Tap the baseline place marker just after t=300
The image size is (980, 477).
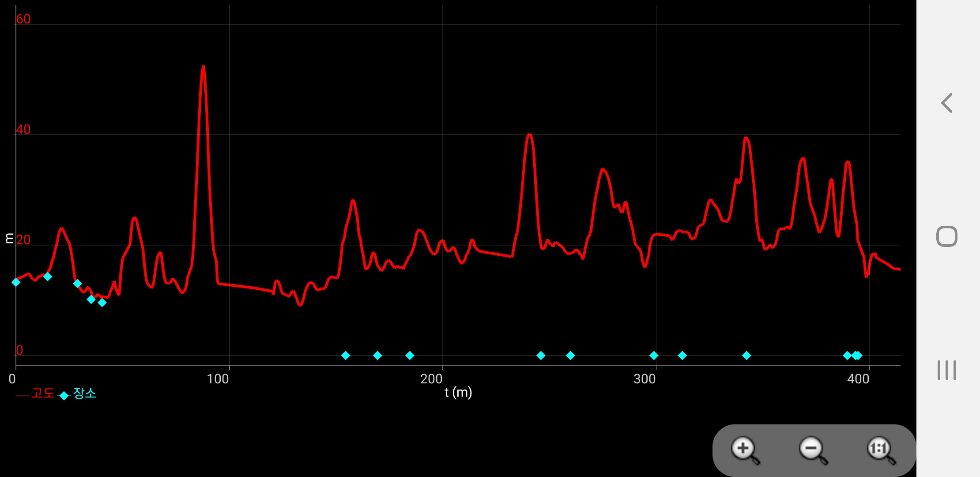click(x=682, y=355)
